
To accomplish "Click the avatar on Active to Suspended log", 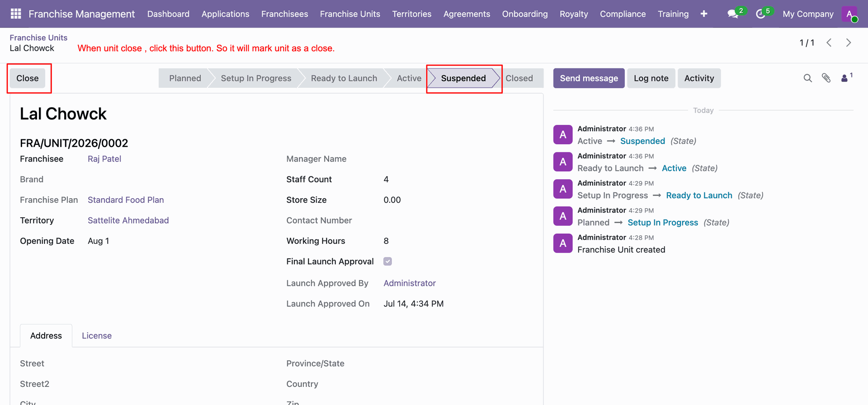I will (x=563, y=134).
